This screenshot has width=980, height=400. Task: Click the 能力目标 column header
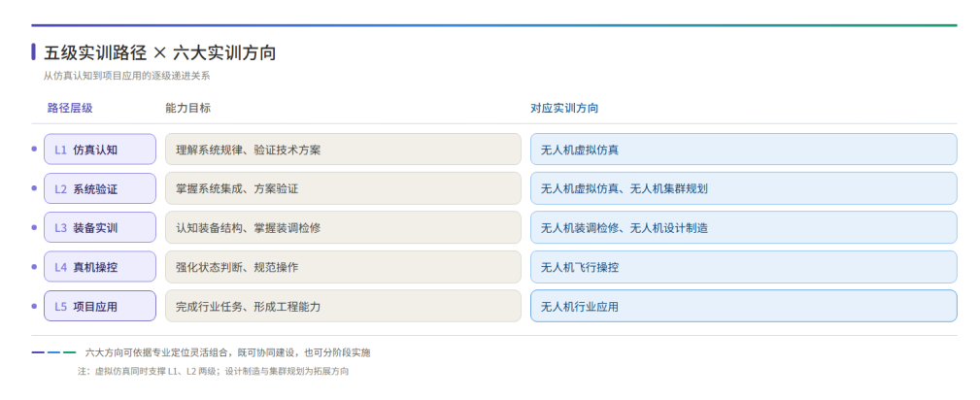pyautogui.click(x=188, y=108)
